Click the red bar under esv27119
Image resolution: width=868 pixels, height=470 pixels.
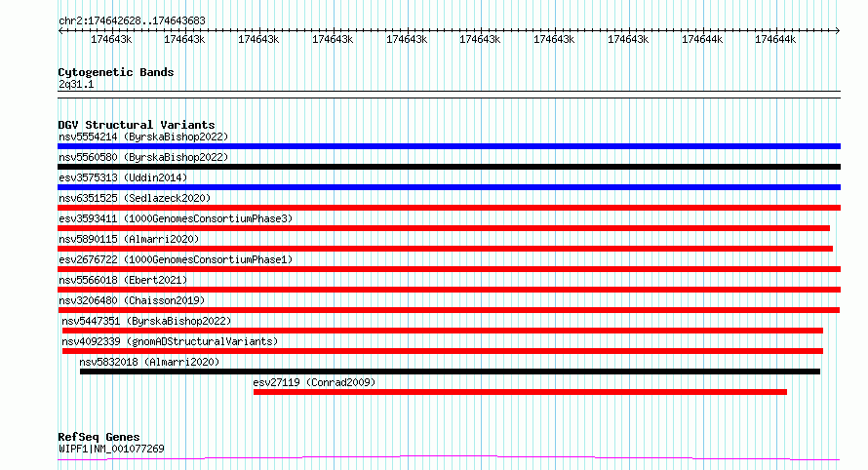click(520, 392)
